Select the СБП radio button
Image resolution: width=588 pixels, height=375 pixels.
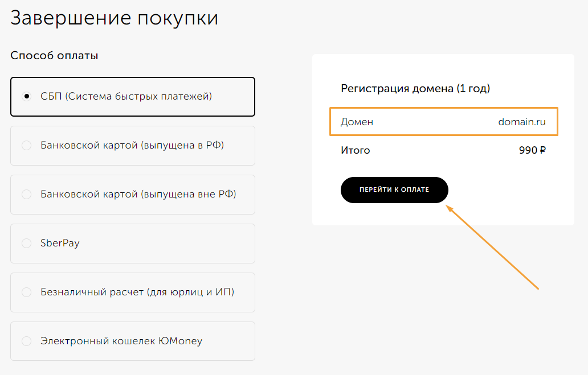(x=26, y=97)
